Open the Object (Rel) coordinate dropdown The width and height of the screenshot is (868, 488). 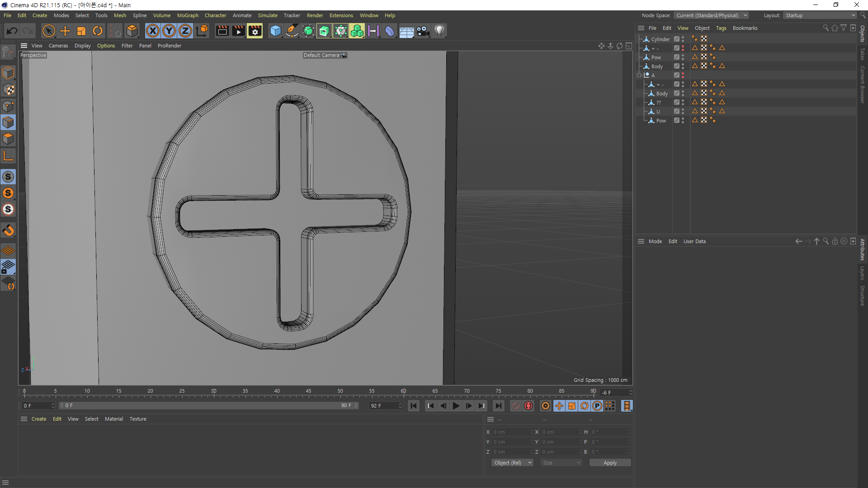pyautogui.click(x=512, y=463)
